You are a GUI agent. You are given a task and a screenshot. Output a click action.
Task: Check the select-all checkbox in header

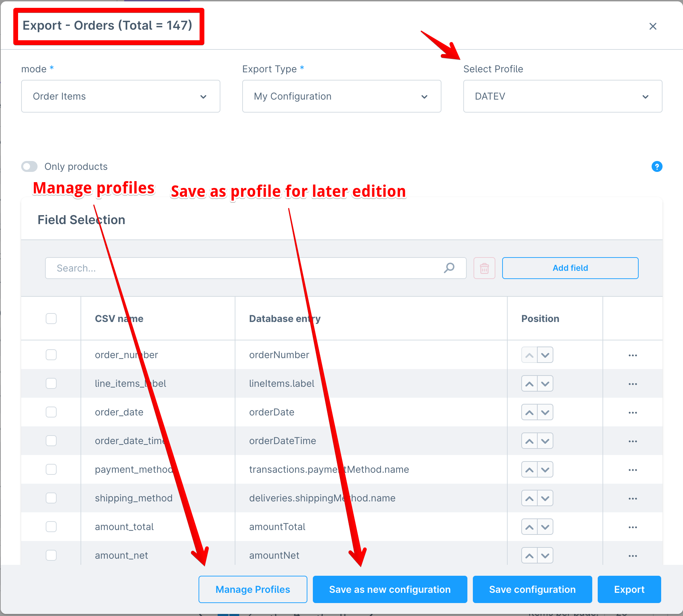click(51, 319)
